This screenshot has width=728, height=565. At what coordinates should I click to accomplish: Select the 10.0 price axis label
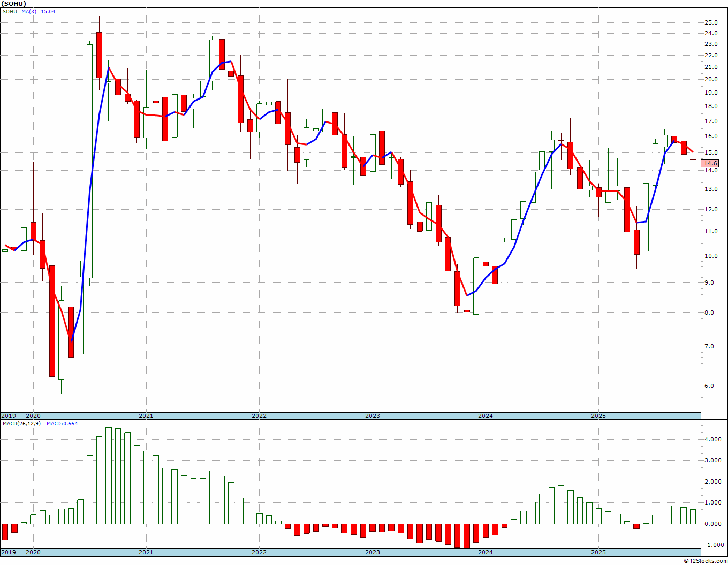tap(711, 256)
